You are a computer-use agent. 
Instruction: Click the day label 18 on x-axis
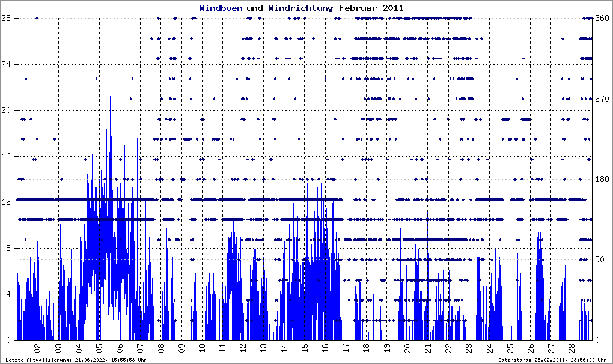366,348
